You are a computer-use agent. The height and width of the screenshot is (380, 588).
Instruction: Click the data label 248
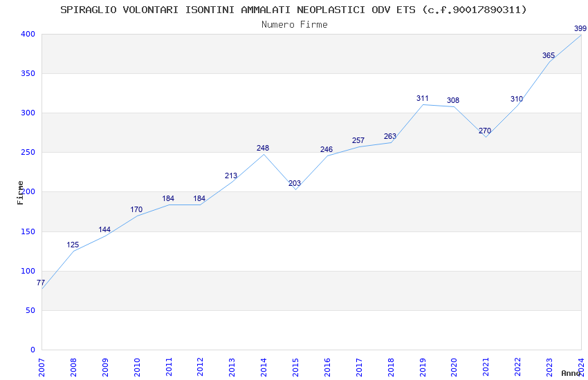pos(263,148)
